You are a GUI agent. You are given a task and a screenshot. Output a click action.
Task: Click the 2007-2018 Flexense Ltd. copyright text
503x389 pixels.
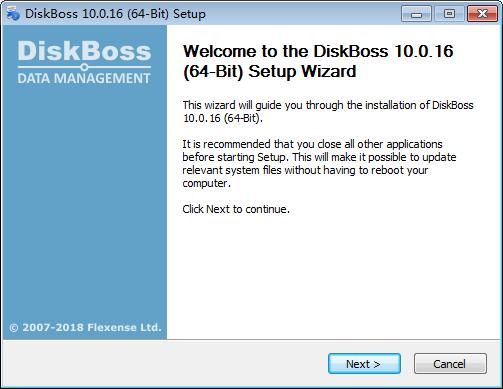pyautogui.click(x=85, y=327)
